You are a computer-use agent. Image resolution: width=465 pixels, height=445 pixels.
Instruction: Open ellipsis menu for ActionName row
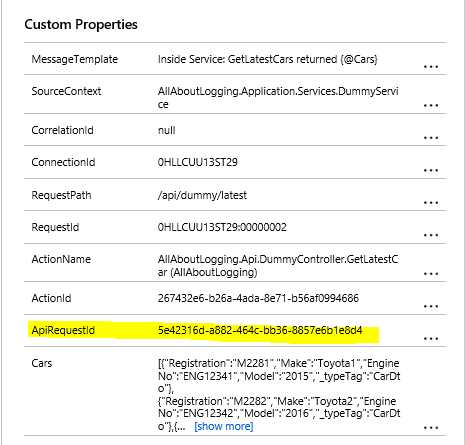coord(431,274)
